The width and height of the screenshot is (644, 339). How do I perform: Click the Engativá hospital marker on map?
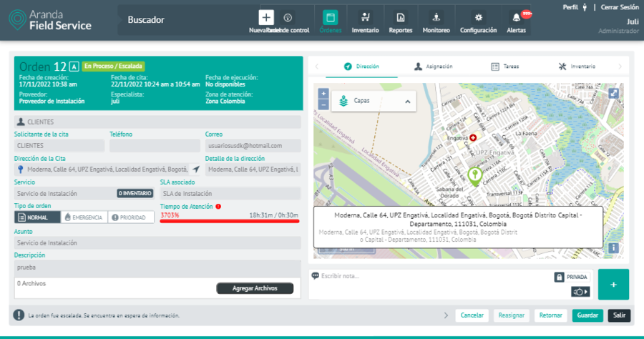[473, 138]
